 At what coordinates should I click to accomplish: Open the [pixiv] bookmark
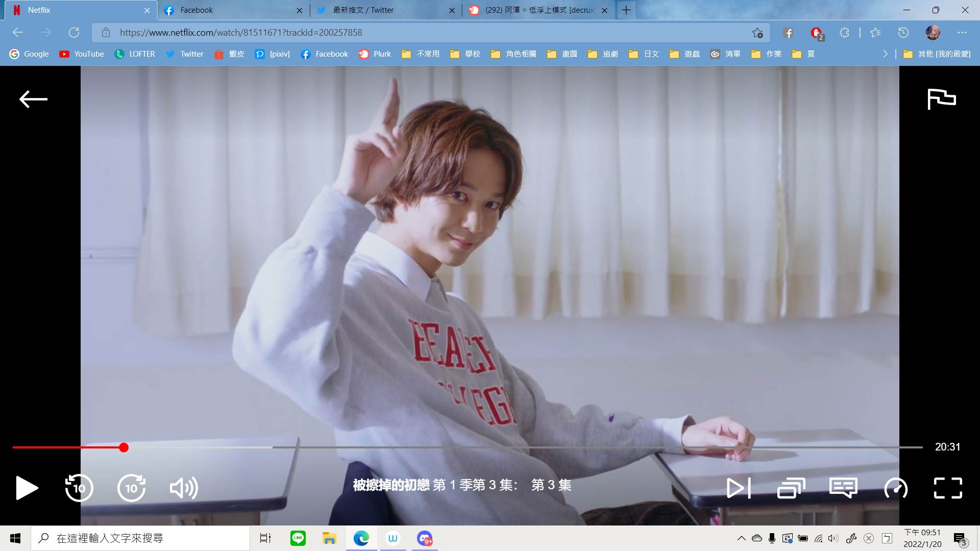(x=272, y=54)
